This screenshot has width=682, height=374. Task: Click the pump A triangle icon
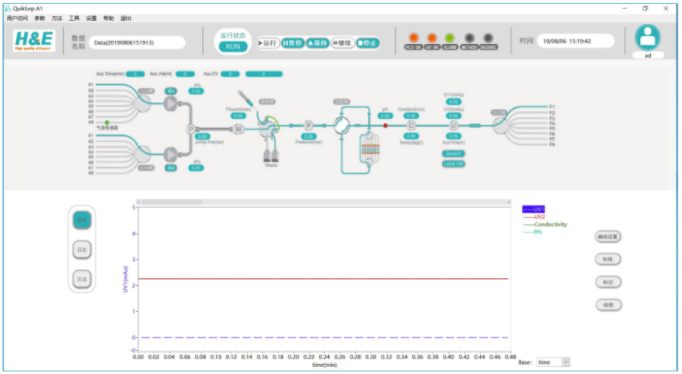click(x=170, y=104)
